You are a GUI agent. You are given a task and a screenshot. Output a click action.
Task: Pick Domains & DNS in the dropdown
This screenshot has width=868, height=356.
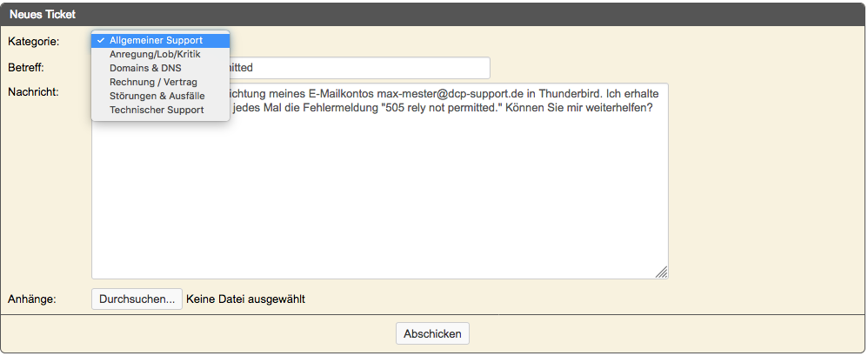pos(161,68)
